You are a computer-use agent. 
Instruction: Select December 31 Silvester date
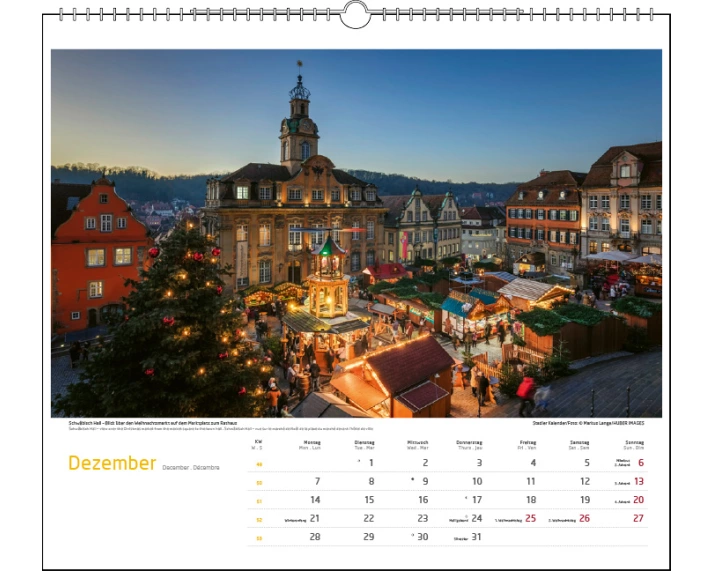coord(476,537)
